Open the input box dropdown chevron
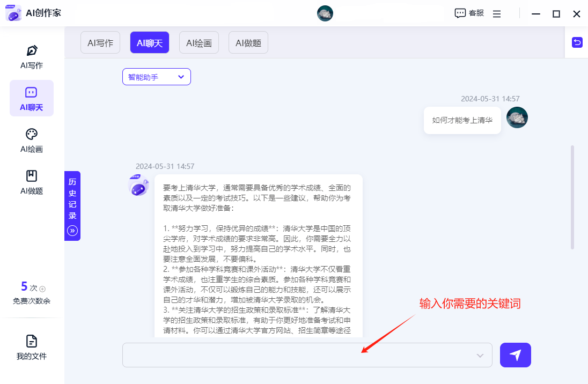Screen dimensions: 588x384 click(480, 356)
